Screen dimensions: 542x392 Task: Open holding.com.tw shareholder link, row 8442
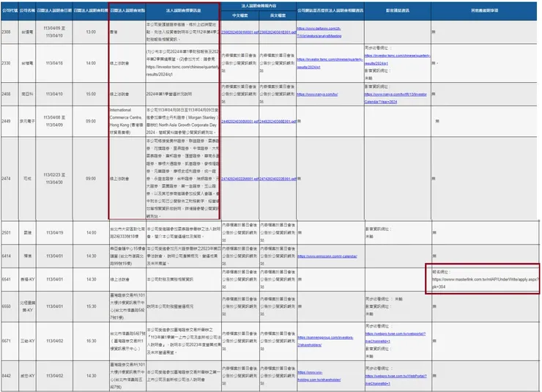[319, 376]
